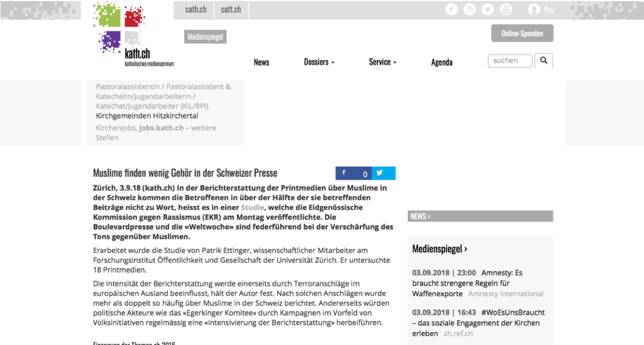Open the Twitter icon in the header

(488, 9)
